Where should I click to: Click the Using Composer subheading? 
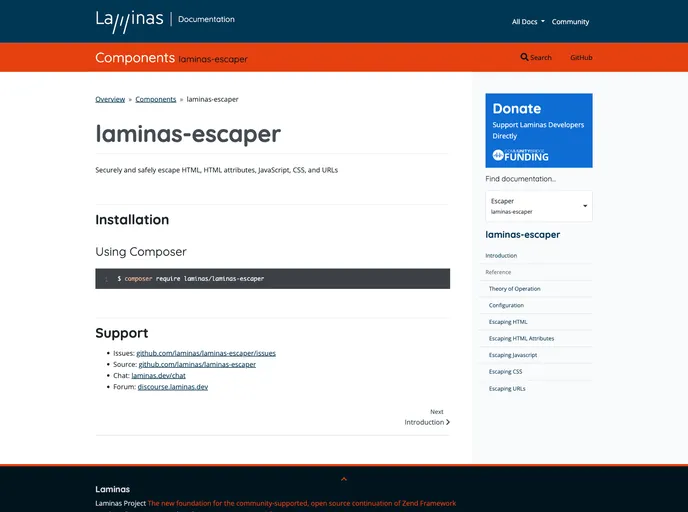141,252
